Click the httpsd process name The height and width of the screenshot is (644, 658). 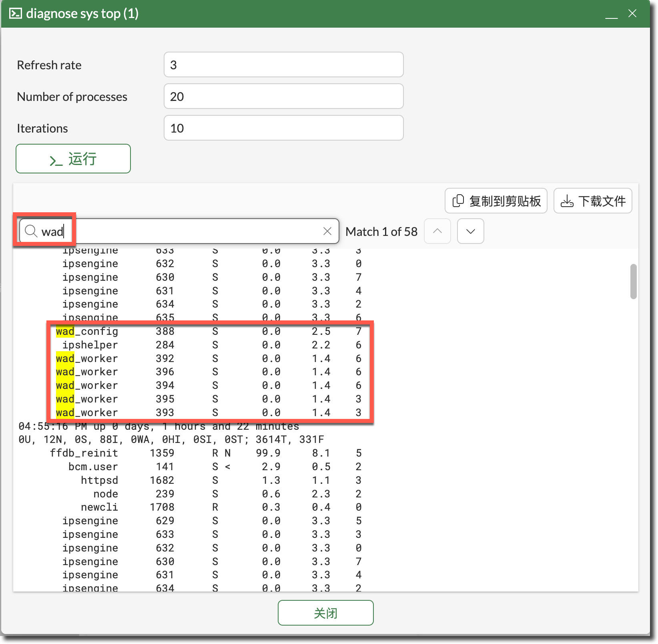100,480
